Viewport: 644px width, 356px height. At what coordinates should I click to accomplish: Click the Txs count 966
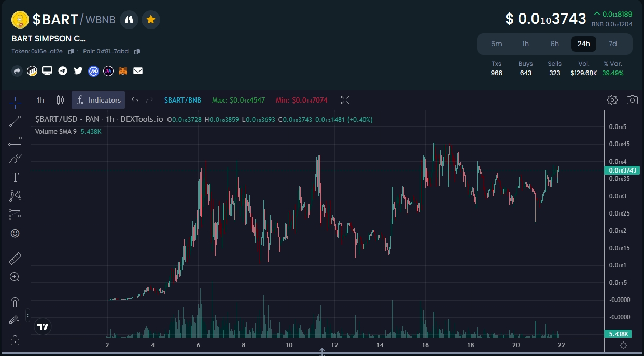(497, 73)
